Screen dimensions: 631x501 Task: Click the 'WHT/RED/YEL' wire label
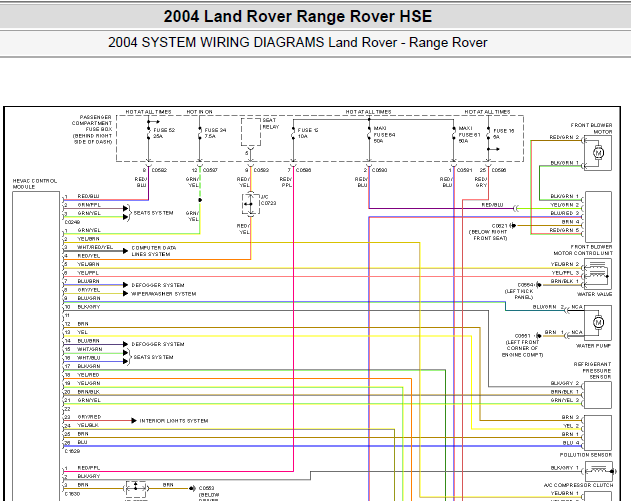click(95, 247)
